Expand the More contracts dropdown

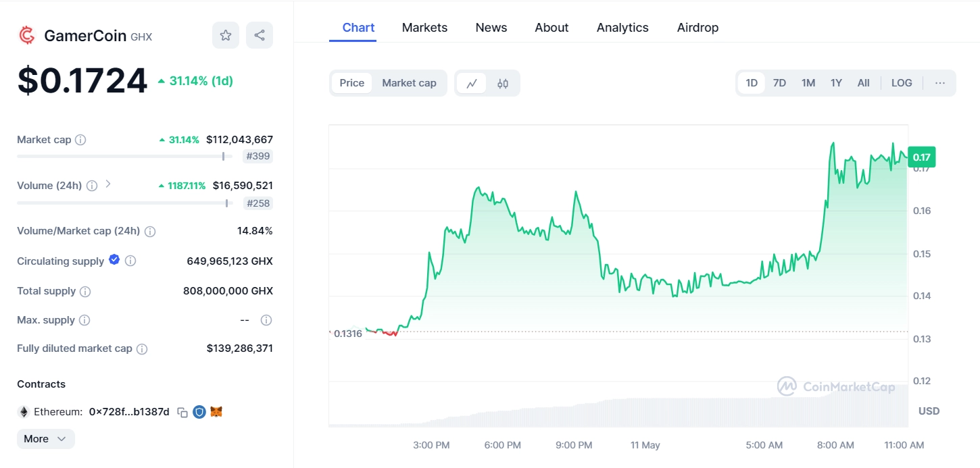45,438
